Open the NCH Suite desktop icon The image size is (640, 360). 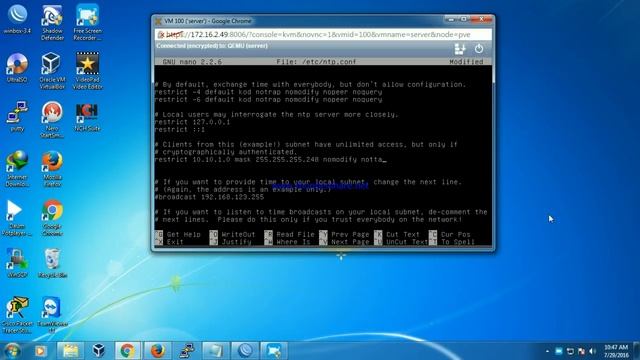[87, 117]
